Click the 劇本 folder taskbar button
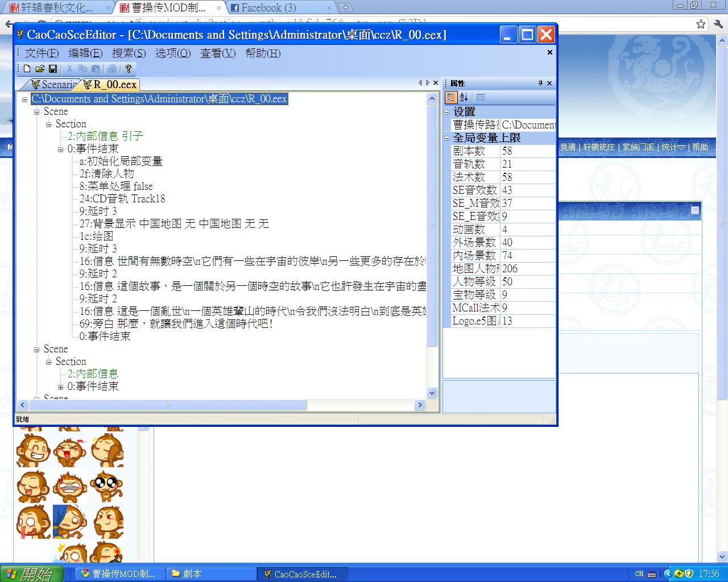Screen dimensions: 728x582 coord(212,574)
